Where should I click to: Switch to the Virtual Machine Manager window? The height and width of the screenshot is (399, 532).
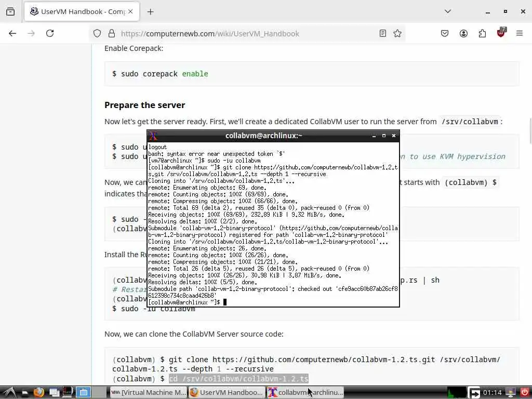[x=149, y=393]
